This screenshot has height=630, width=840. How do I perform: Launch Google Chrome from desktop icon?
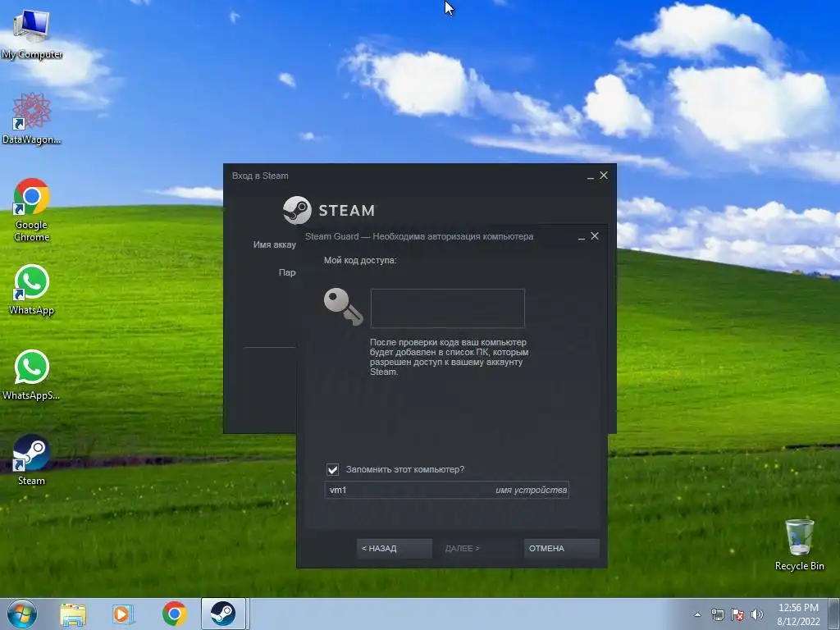pos(31,210)
